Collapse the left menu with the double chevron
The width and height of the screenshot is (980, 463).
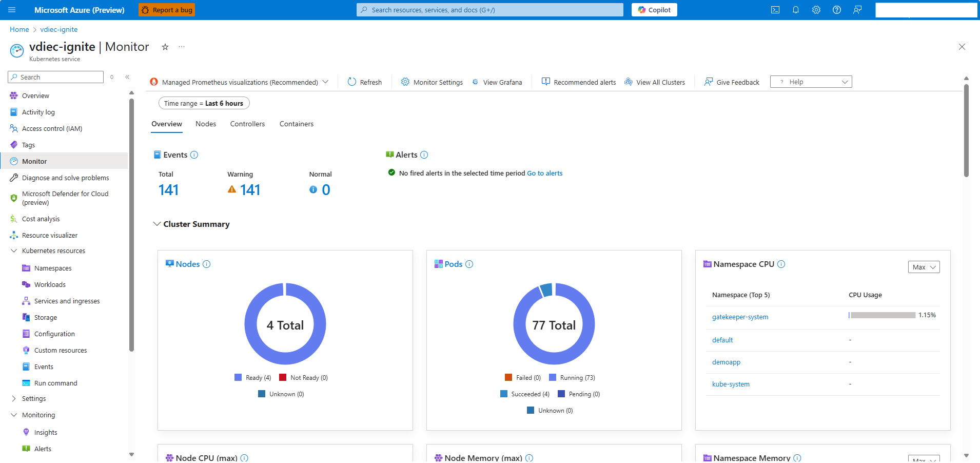click(x=127, y=77)
